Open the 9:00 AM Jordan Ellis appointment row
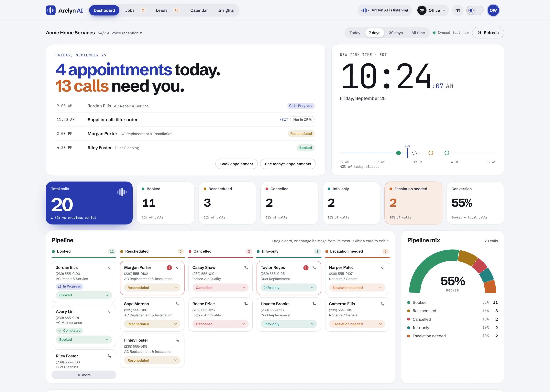Image resolution: width=550 pixels, height=392 pixels. point(185,106)
